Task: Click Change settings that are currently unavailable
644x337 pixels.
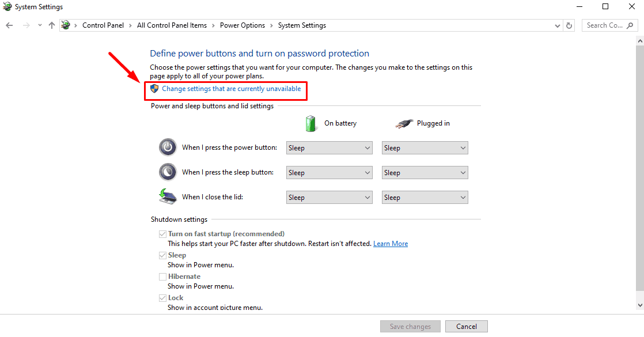Action: pyautogui.click(x=231, y=89)
